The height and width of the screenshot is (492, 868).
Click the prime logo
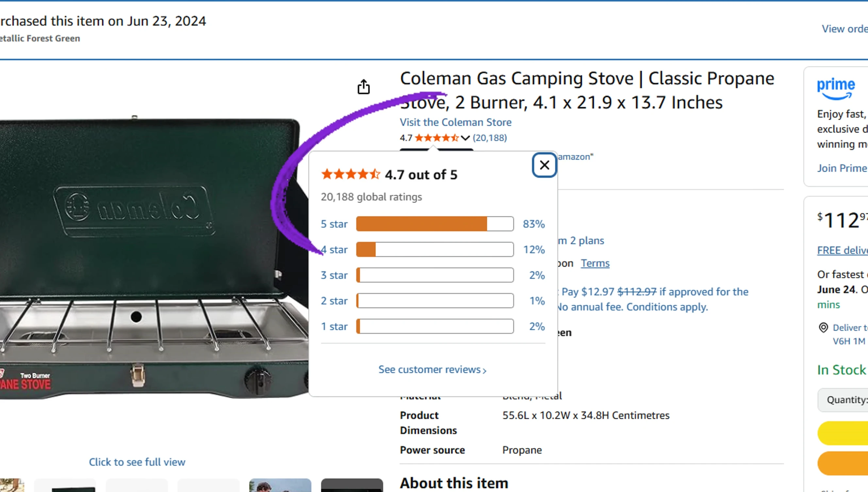click(836, 89)
